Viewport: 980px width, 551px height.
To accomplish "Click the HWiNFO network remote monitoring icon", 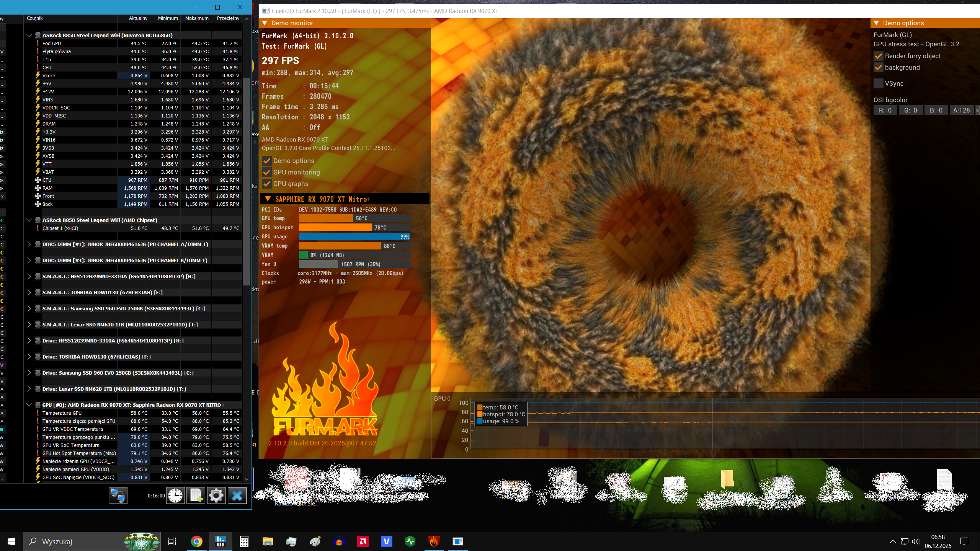I will 118,496.
